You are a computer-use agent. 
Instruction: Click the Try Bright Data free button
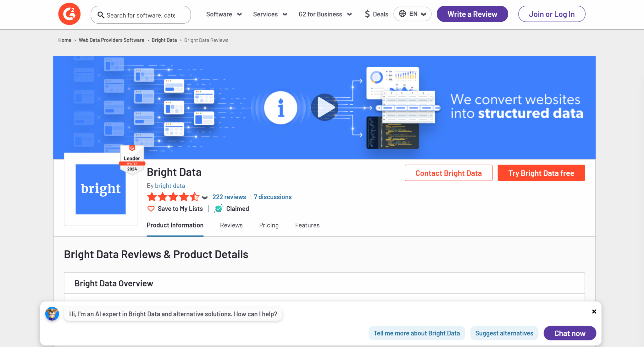541,173
